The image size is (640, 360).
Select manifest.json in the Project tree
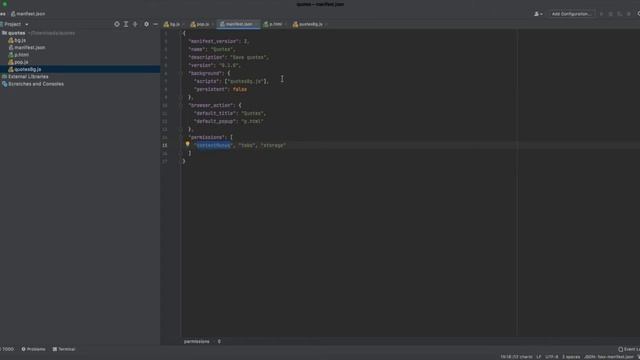pyautogui.click(x=29, y=47)
